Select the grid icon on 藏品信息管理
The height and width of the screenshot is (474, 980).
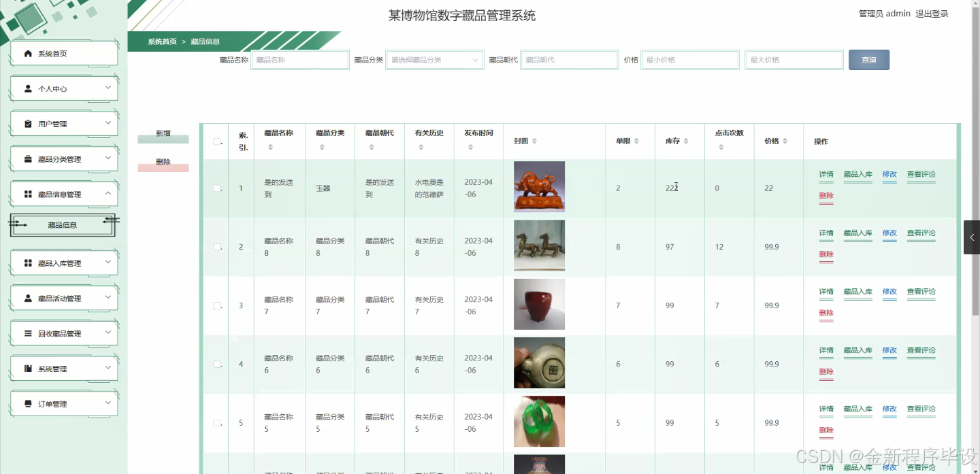tap(27, 193)
